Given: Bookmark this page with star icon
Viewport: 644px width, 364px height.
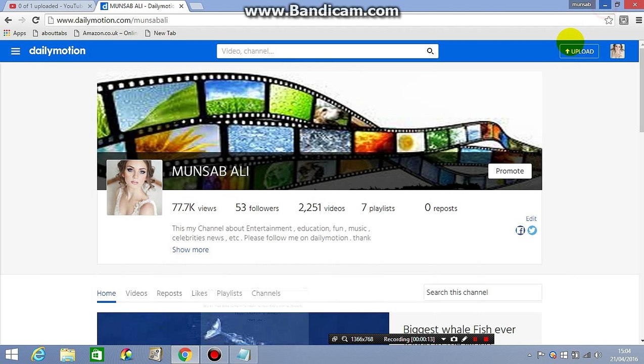Looking at the screenshot, I should (x=609, y=20).
